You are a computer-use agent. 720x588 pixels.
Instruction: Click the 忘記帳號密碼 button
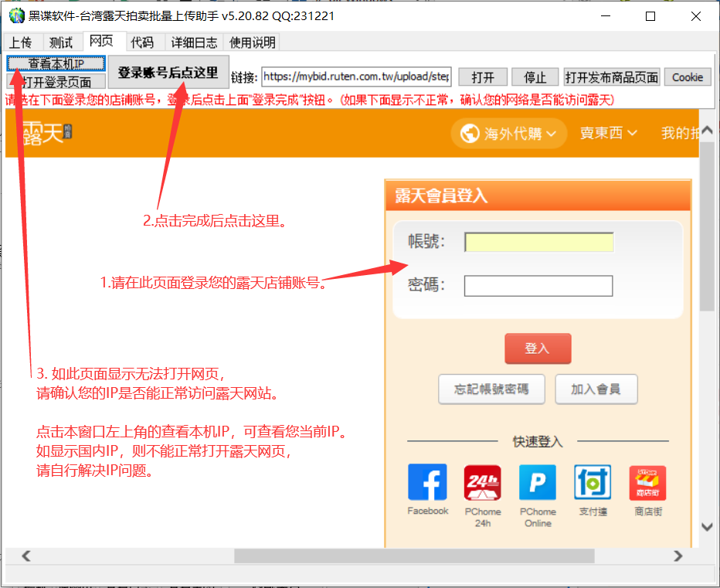(x=491, y=389)
